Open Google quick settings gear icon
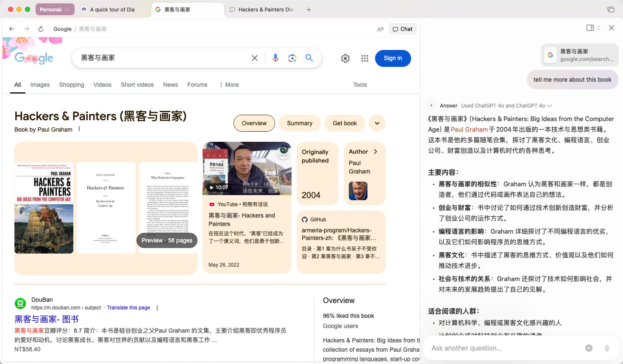623x364 pixels. pos(345,58)
